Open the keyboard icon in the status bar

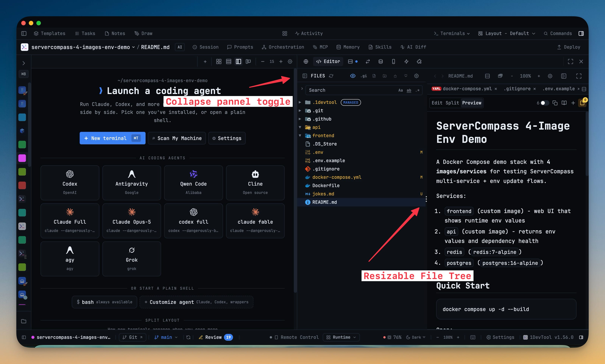pos(473,337)
